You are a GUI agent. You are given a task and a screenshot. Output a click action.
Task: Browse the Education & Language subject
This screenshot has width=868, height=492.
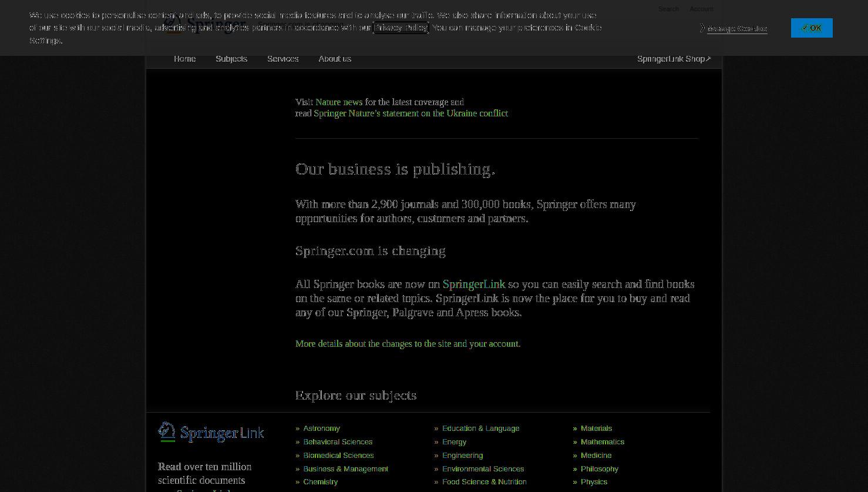coord(480,429)
